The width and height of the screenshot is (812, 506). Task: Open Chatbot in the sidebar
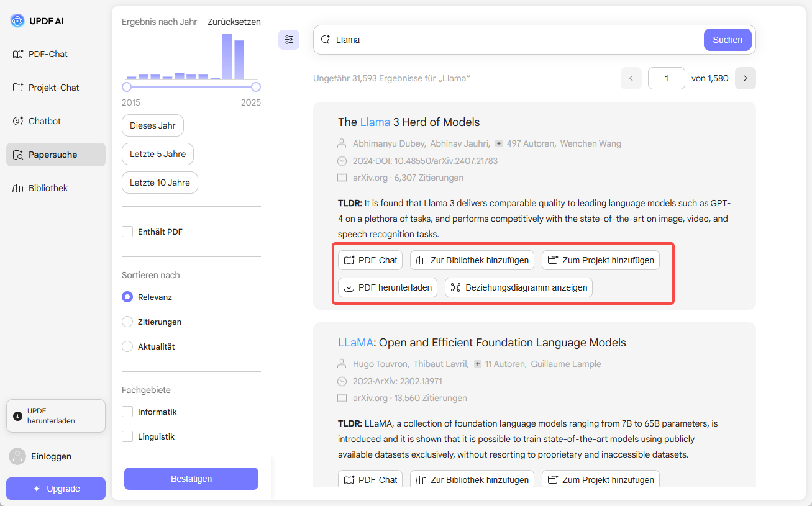tap(56, 121)
